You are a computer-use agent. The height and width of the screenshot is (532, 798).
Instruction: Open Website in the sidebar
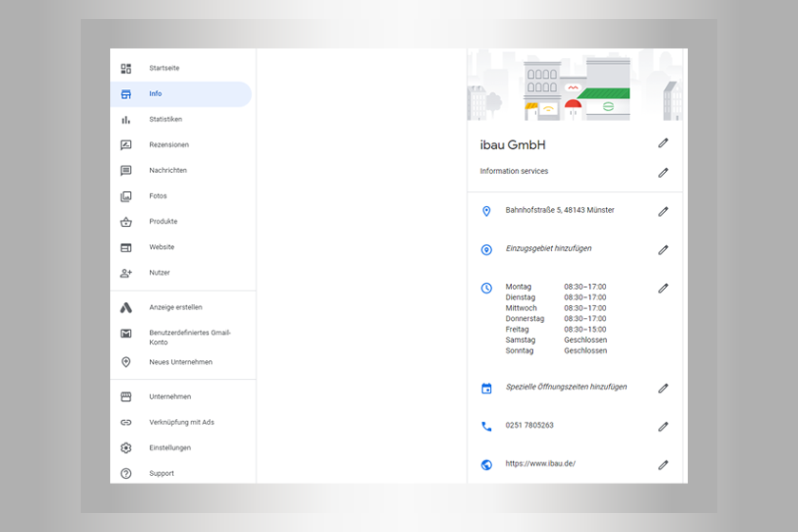click(182, 247)
